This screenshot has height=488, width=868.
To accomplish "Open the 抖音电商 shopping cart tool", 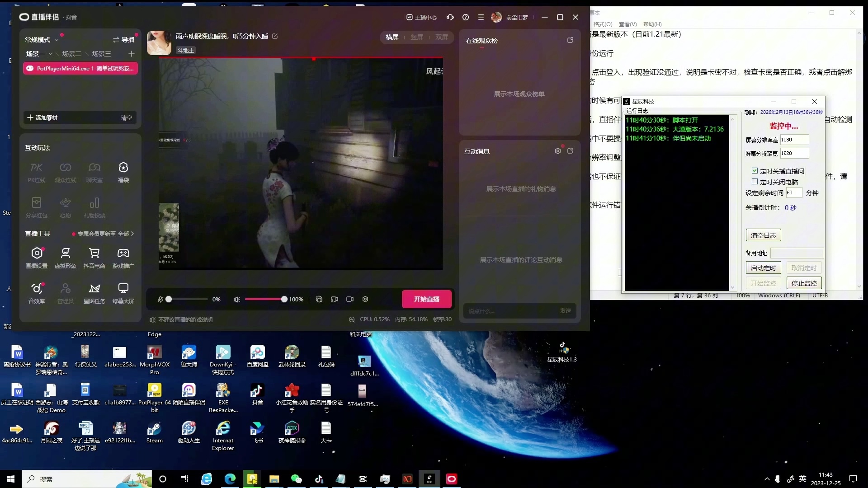I will pyautogui.click(x=94, y=253).
